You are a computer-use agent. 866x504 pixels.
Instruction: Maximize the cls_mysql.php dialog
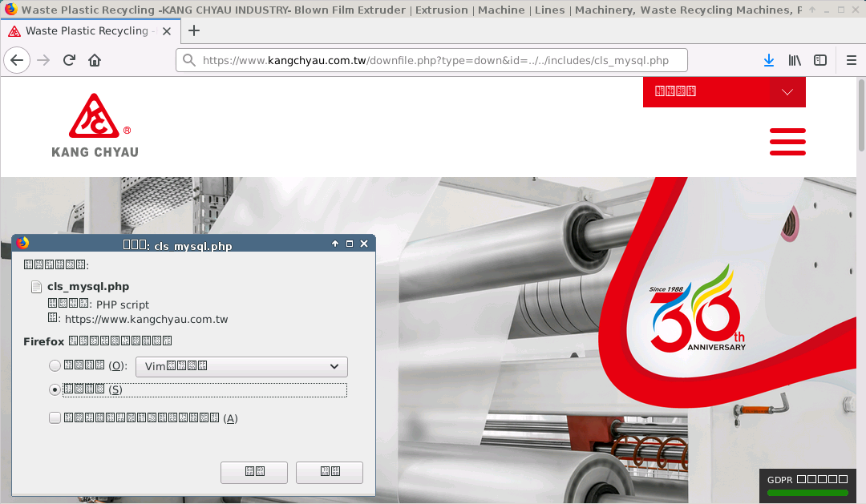click(349, 244)
